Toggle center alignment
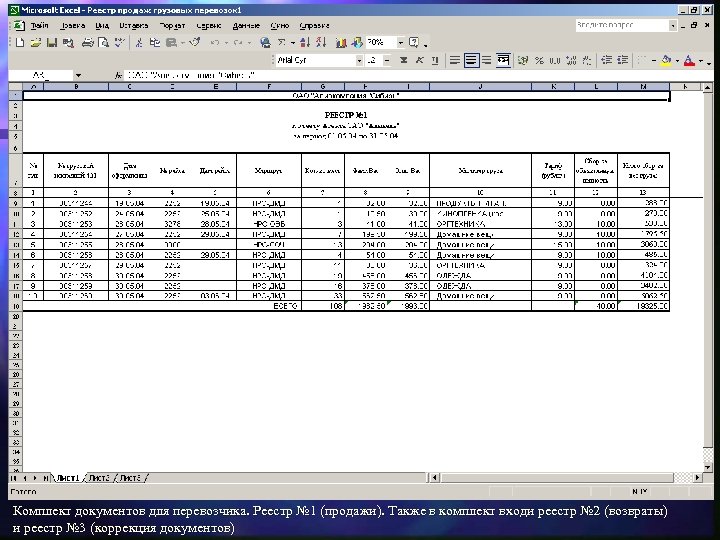 471,60
